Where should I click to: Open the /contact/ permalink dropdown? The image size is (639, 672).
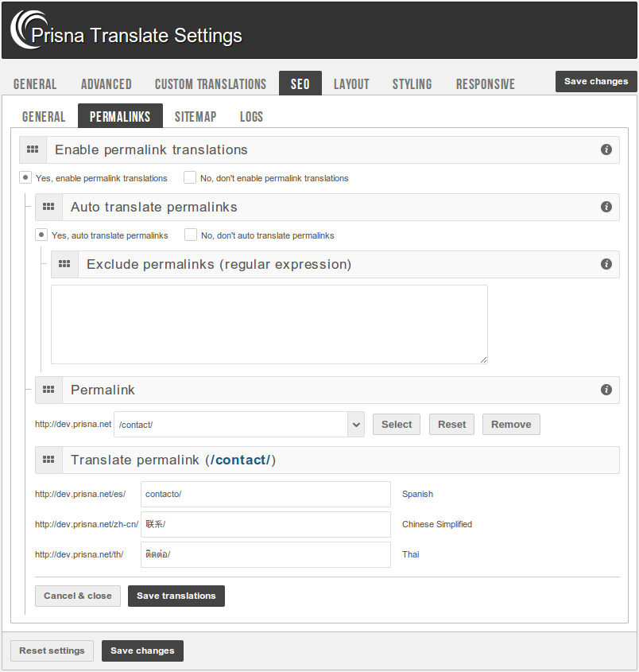355,424
